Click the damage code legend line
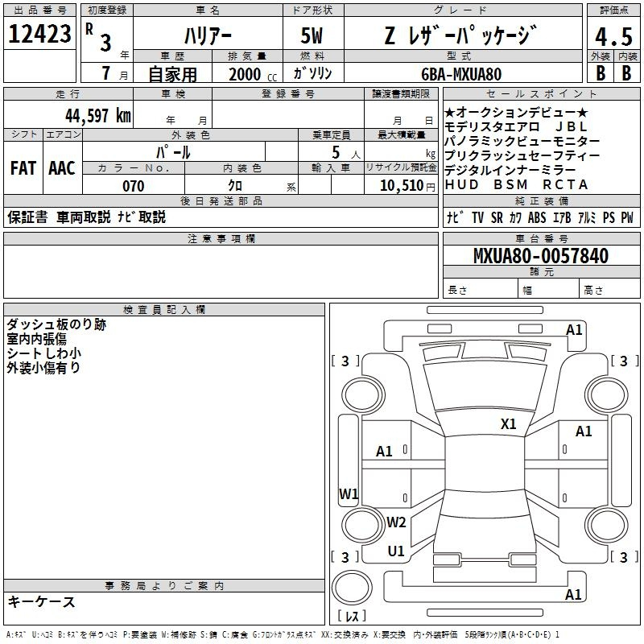This screenshot has height=644, width=644. pyautogui.click(x=283, y=634)
